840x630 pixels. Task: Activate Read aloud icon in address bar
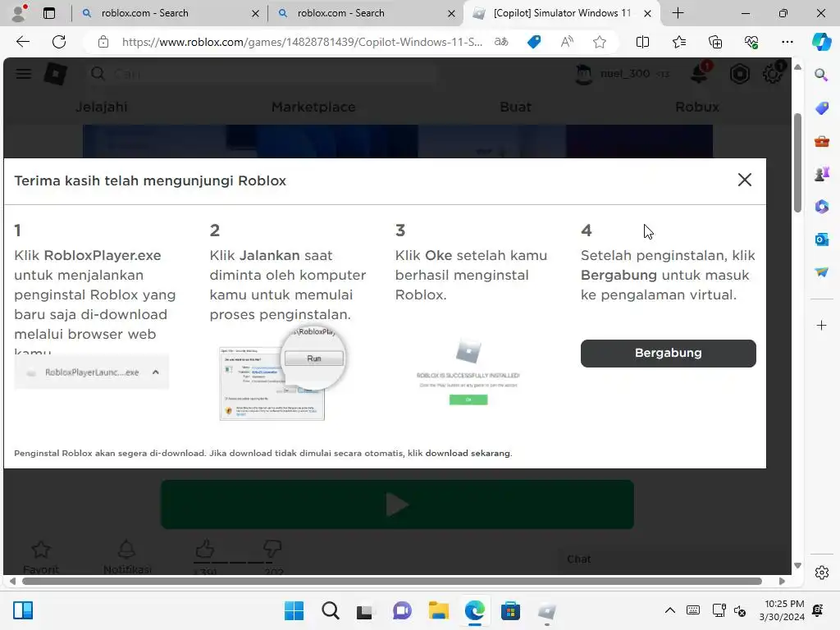(x=567, y=42)
